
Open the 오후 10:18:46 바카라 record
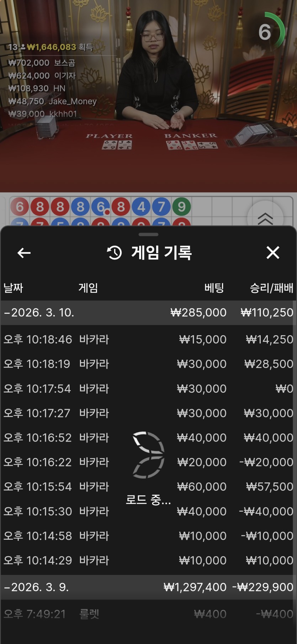tap(148, 339)
